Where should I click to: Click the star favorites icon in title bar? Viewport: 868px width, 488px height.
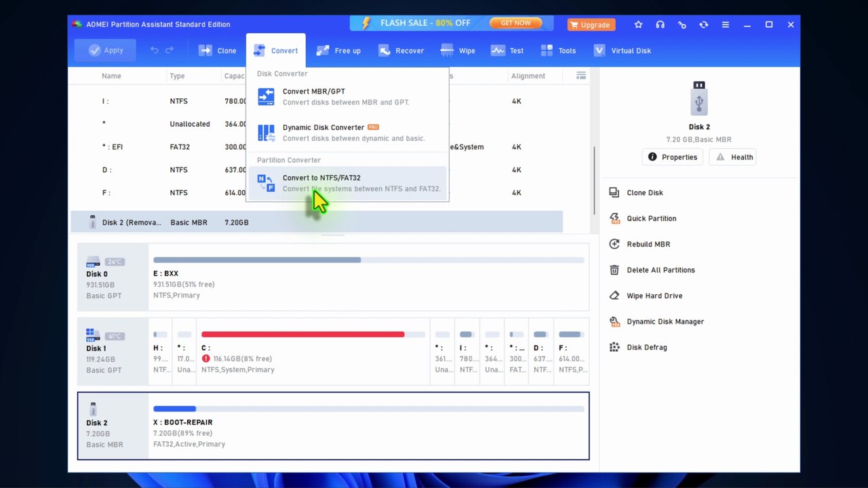point(638,24)
